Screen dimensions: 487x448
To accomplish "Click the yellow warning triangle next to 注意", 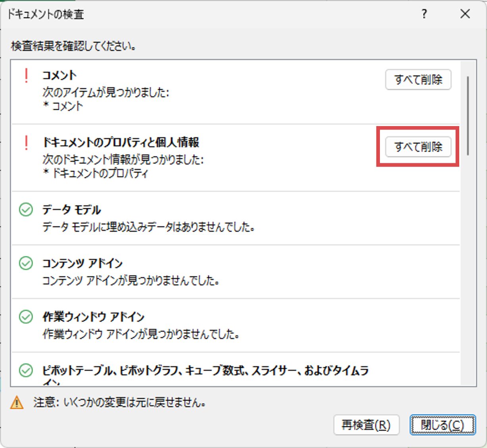I will point(17,403).
